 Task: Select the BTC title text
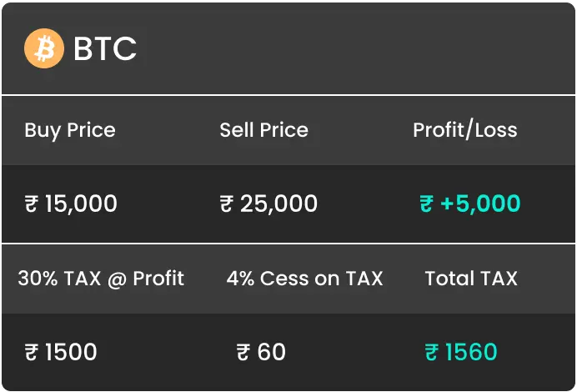click(105, 49)
